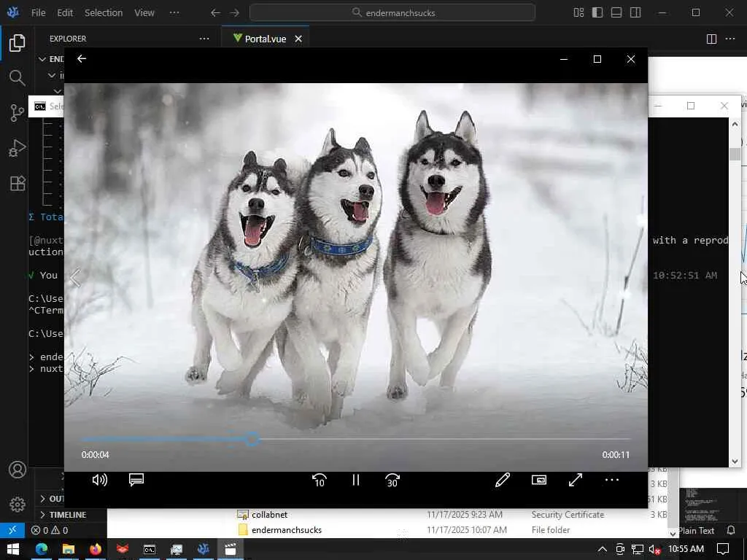Expand the TIMELINE section

pyautogui.click(x=67, y=515)
